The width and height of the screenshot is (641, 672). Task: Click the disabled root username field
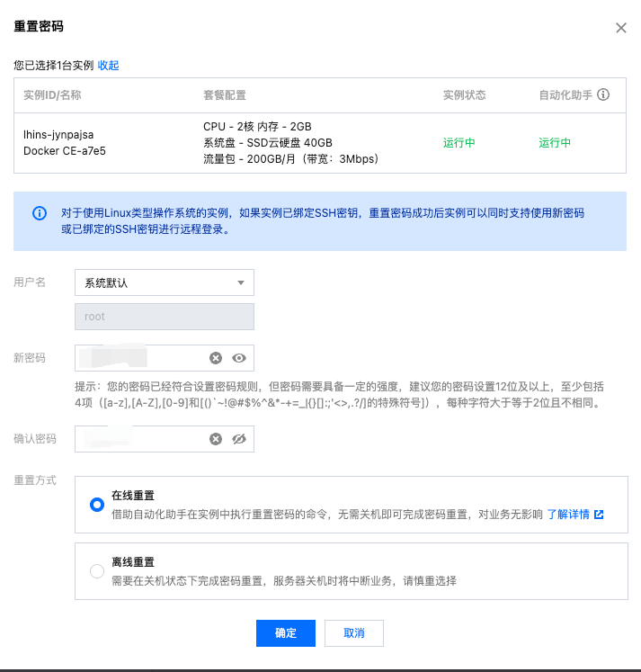pyautogui.click(x=164, y=317)
